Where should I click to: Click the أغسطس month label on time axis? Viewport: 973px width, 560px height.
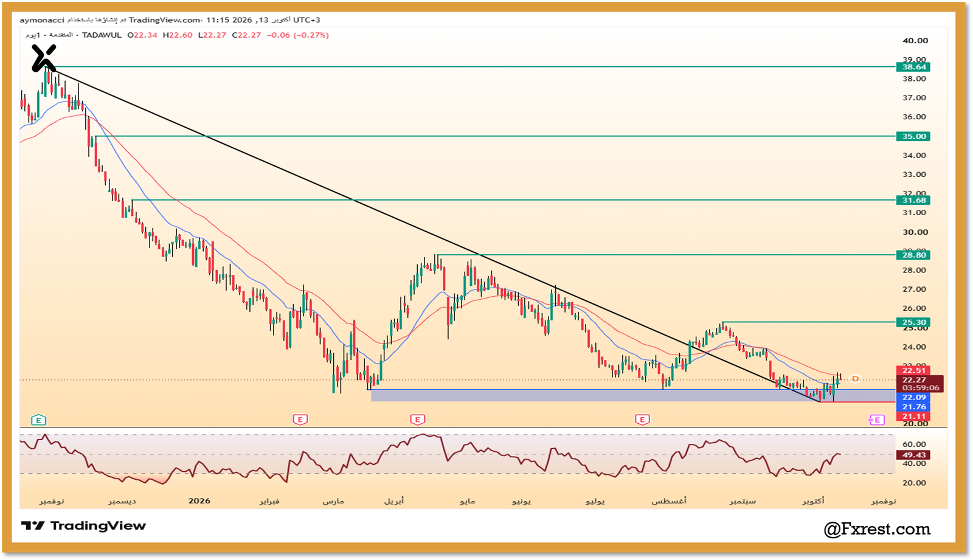tap(669, 501)
